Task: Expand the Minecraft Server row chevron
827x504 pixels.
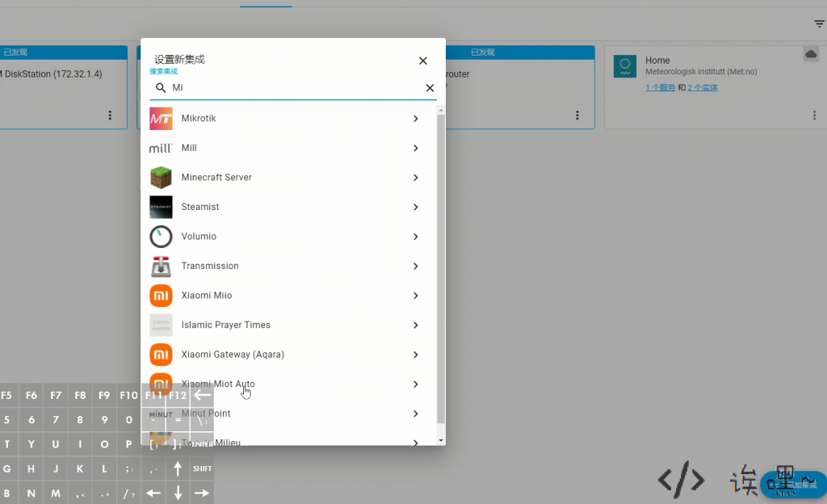Action: coord(416,178)
